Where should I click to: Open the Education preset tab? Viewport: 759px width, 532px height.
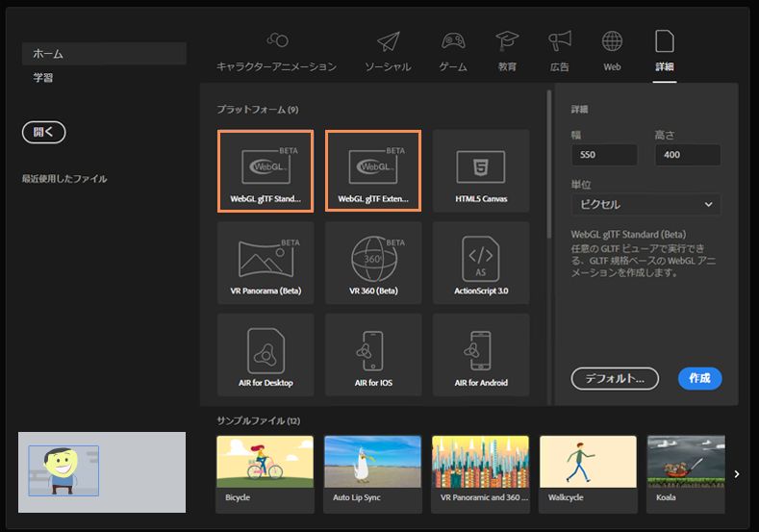(x=507, y=52)
